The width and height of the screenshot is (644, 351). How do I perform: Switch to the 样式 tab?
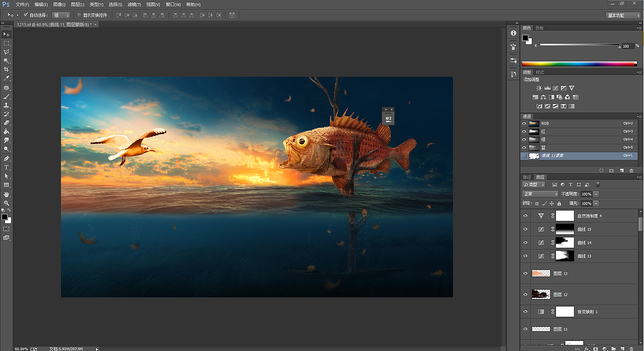[539, 73]
